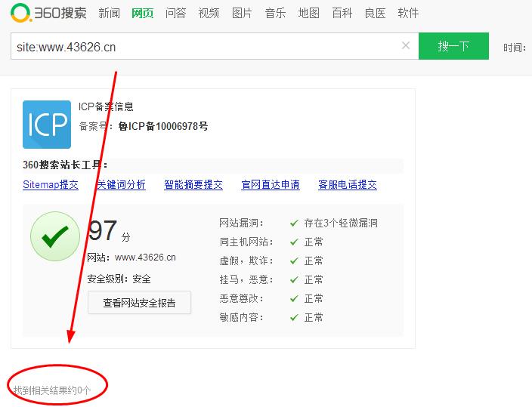Click the 同主机网站 row label
532x407 pixels.
pos(246,242)
